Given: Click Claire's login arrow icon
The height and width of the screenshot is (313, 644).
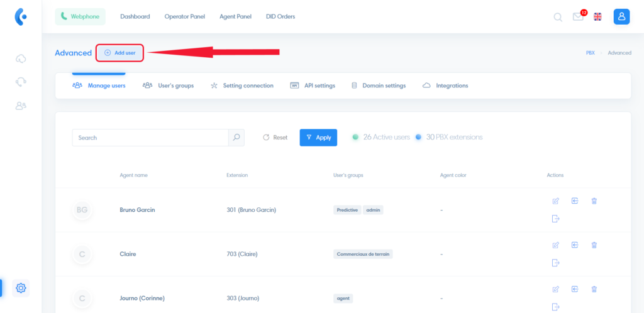Looking at the screenshot, I should (x=575, y=245).
